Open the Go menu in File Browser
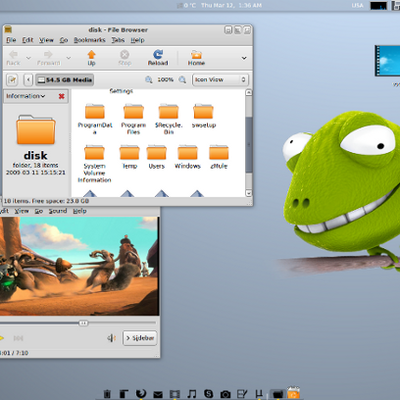The width and height of the screenshot is (400, 400). (64, 40)
